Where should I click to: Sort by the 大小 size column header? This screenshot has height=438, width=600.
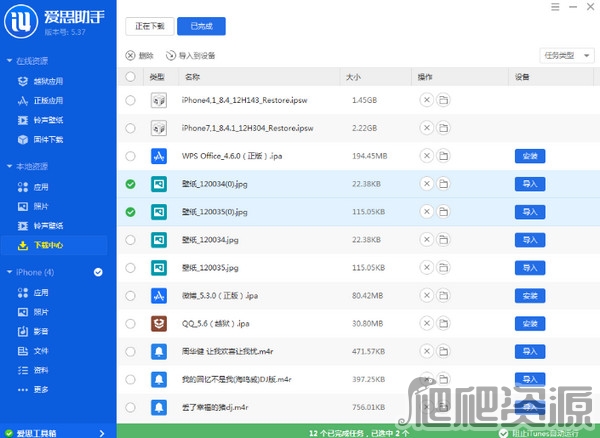[x=353, y=77]
